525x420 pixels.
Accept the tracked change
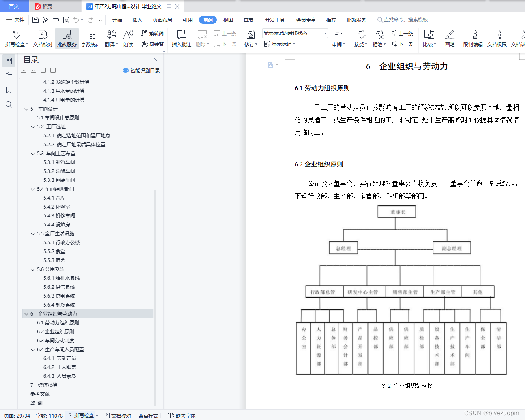pyautogui.click(x=360, y=38)
